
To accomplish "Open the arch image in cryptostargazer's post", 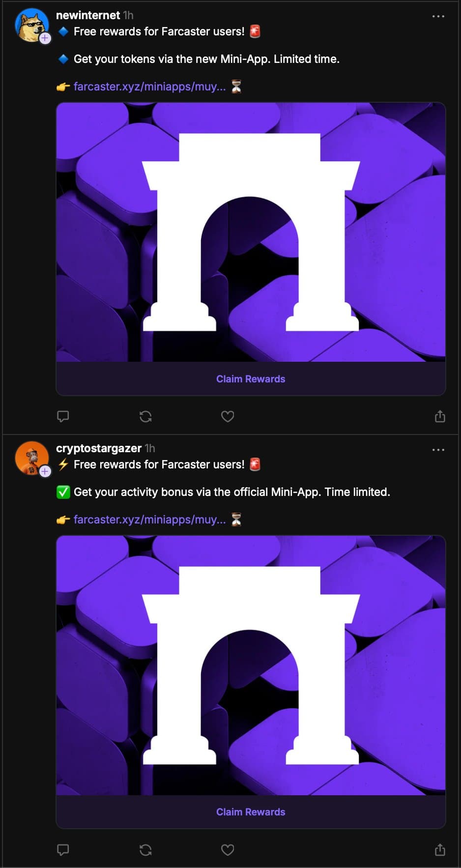I will [251, 665].
